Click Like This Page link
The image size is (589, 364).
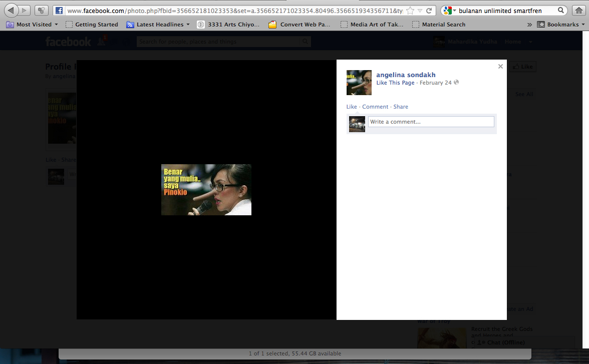click(395, 83)
